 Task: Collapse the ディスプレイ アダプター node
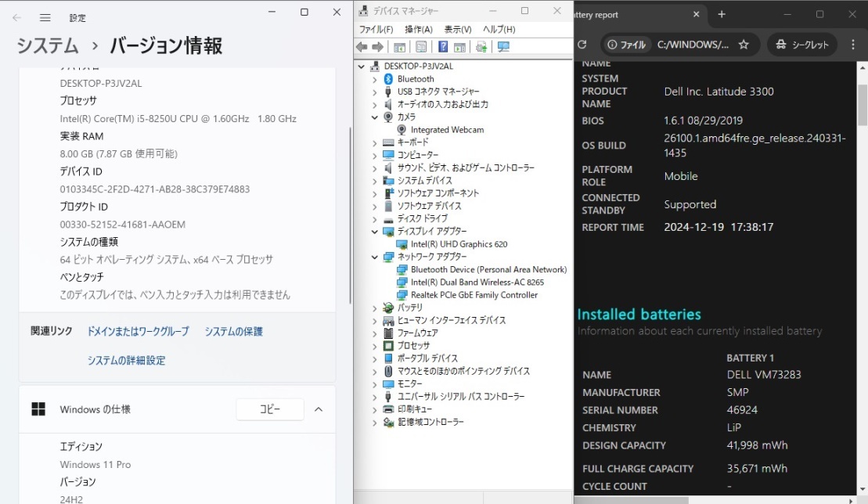coord(375,231)
